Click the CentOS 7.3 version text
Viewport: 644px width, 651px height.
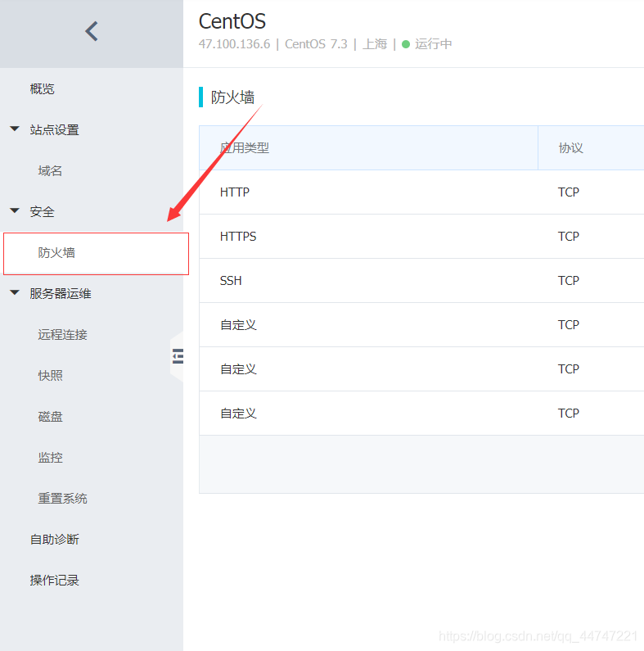[316, 44]
